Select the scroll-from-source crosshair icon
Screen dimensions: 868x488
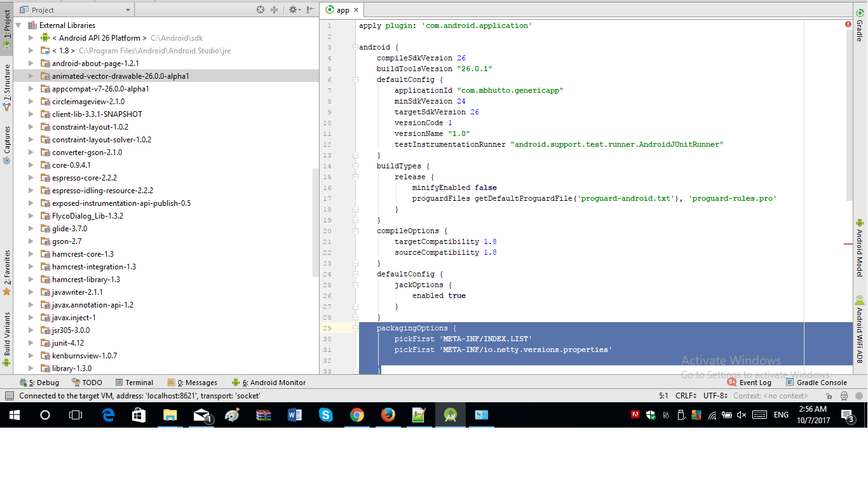point(259,10)
